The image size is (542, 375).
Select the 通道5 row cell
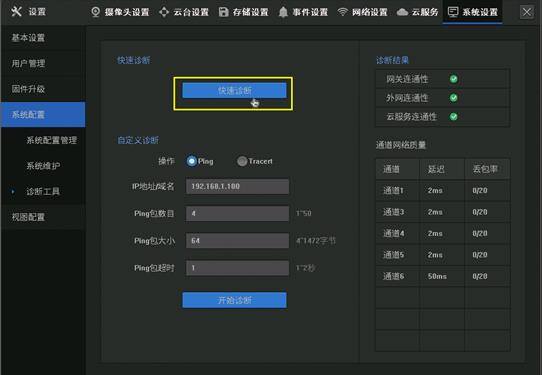pos(398,255)
